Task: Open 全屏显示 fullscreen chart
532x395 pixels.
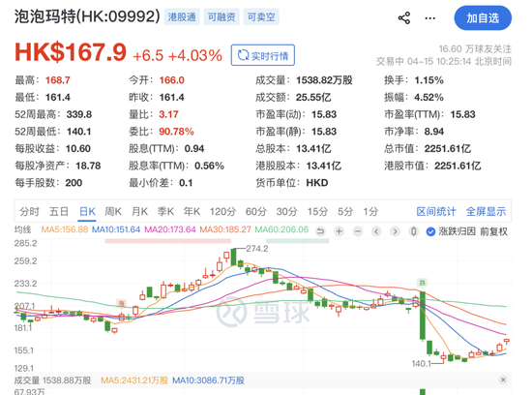Action: click(486, 212)
